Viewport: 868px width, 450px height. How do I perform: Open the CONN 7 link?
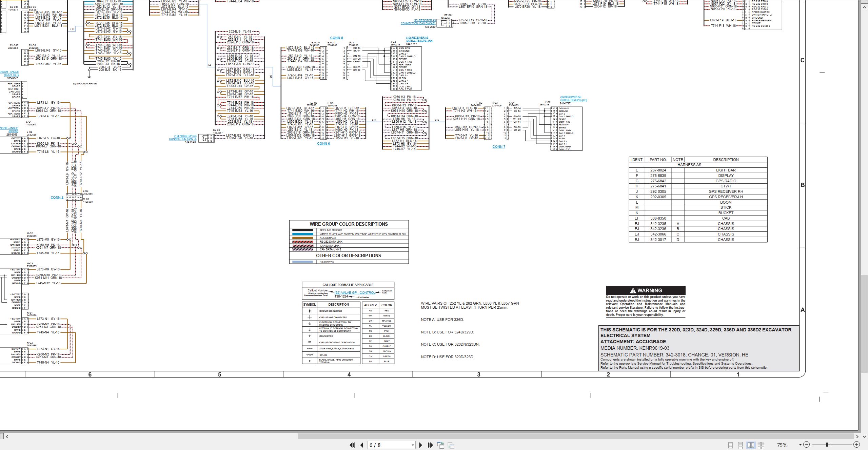[x=499, y=147]
